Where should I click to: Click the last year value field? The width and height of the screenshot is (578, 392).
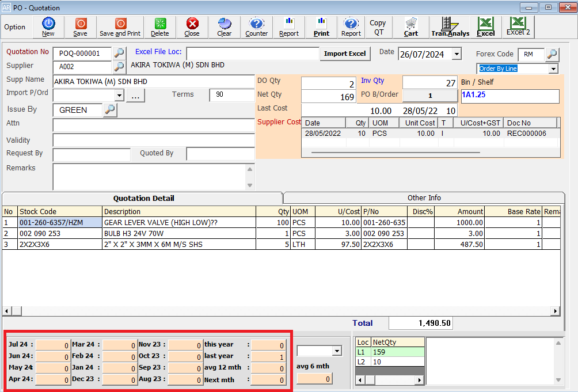pos(268,357)
